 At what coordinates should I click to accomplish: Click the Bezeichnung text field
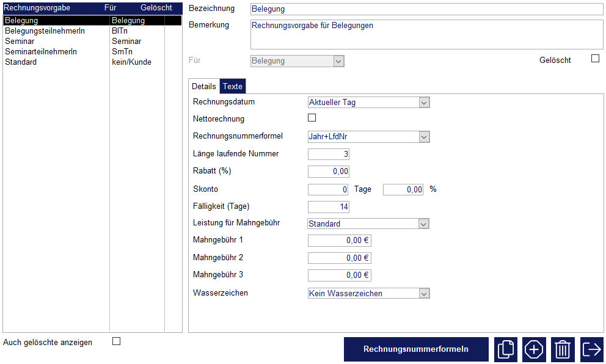point(426,9)
